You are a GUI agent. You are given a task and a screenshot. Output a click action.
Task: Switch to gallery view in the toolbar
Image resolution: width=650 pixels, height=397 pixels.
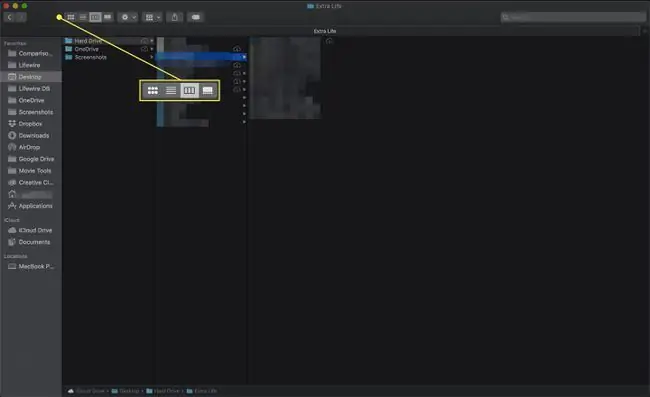(107, 17)
